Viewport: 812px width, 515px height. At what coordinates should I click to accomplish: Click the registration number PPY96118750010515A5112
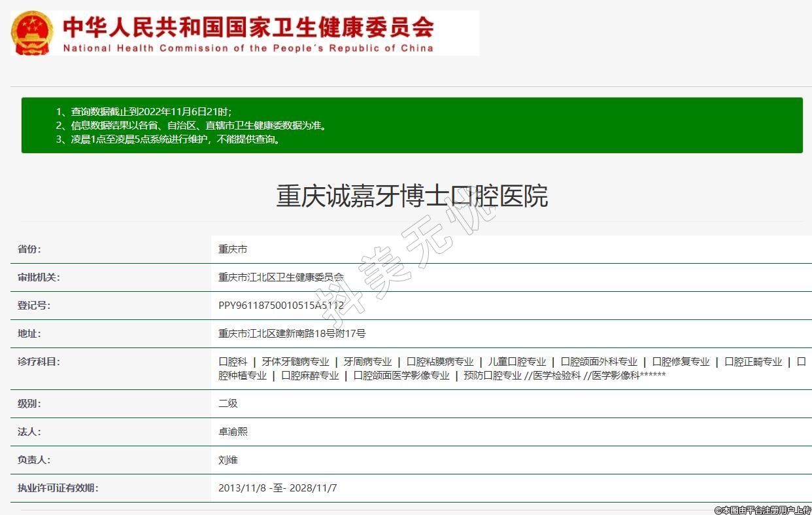[280, 306]
